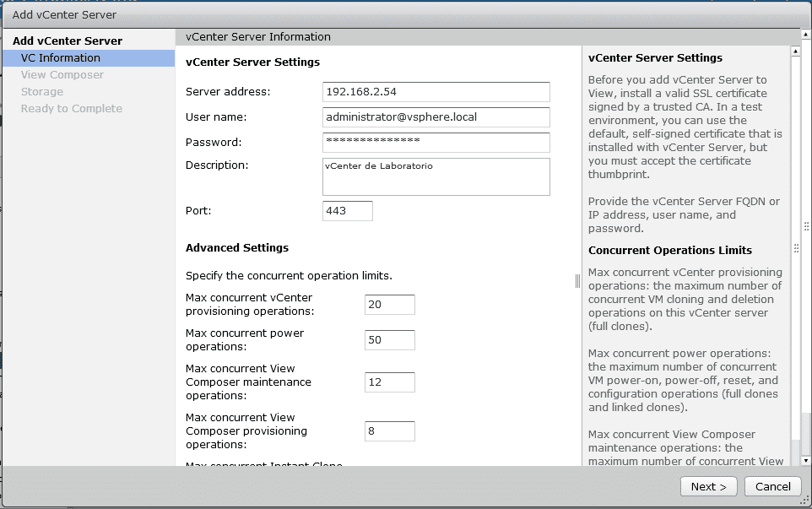
Task: Select Max concurrent View Composer maintenance operations field
Action: tap(389, 382)
